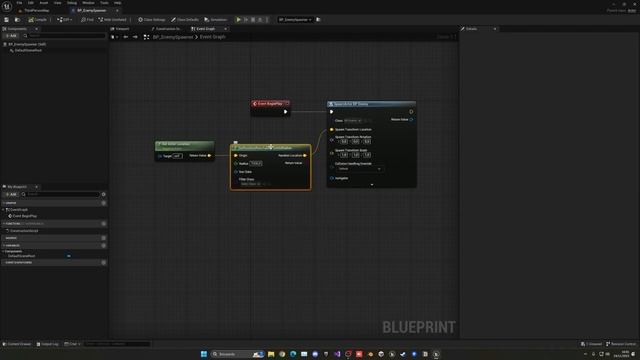640x360 pixels.
Task: Collapse the Graphs section
Action: (x=4, y=203)
